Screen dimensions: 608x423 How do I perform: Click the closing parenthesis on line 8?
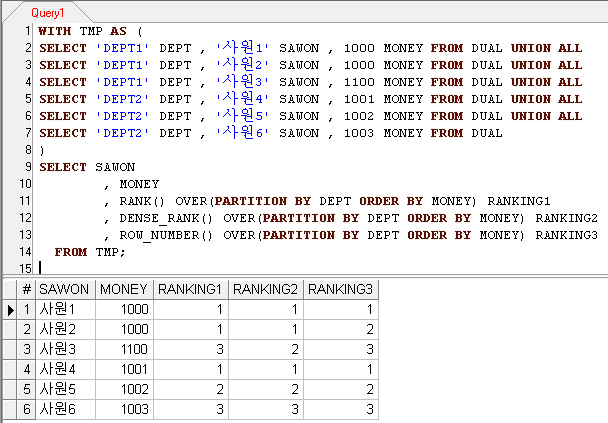coord(42,150)
